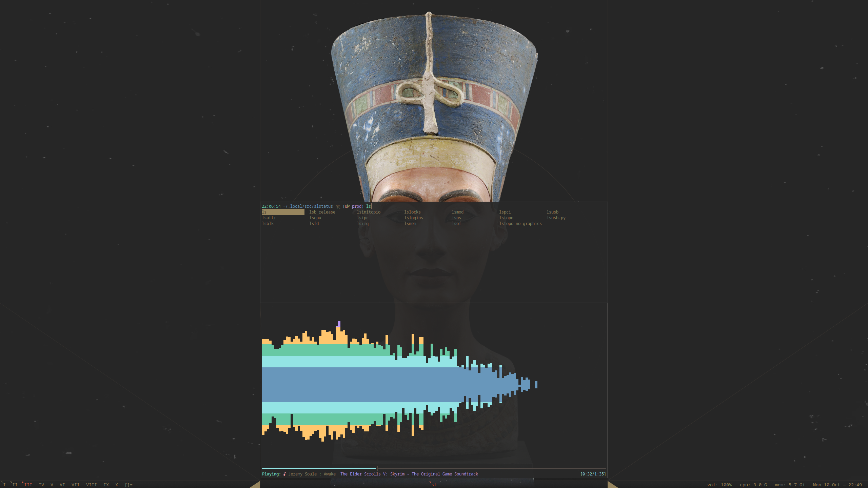Open workspace tag V
868x488 pixels.
coord(52,485)
